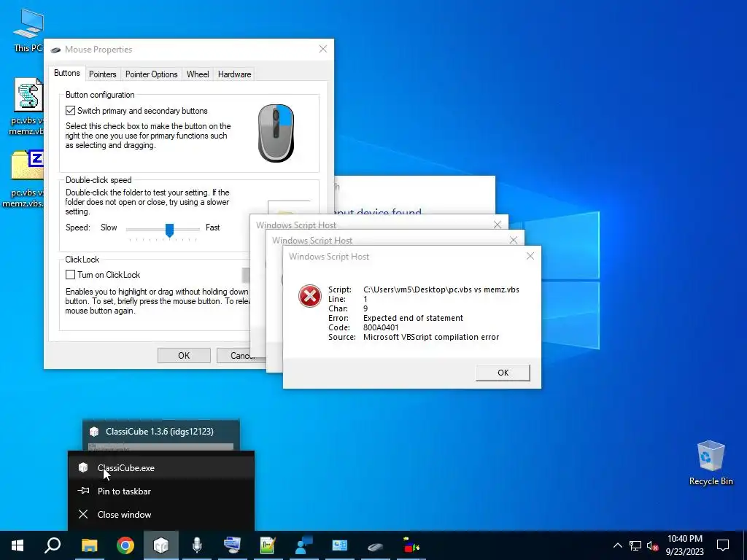747x560 pixels.
Task: Close the Mouse Properties window
Action: [x=323, y=49]
